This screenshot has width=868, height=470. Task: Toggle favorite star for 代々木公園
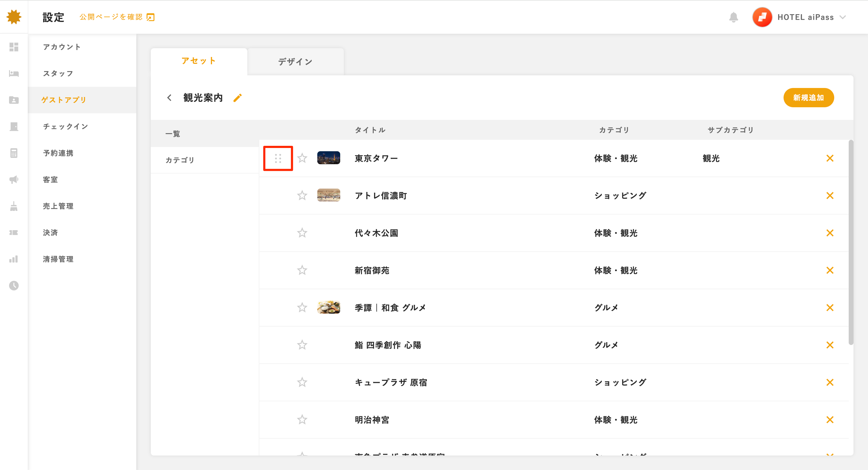point(302,233)
